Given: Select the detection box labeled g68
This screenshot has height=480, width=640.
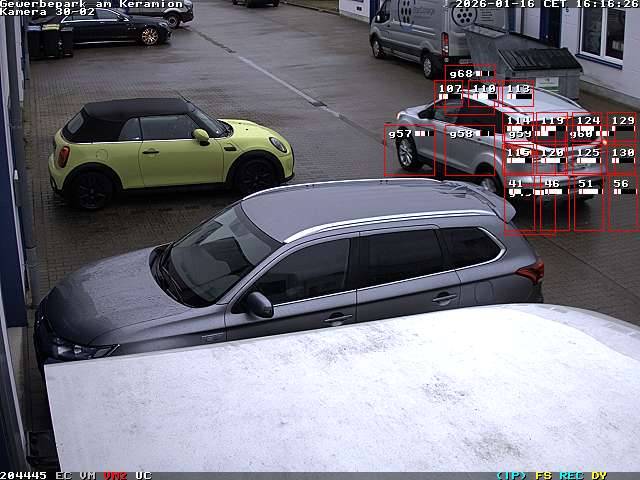Looking at the screenshot, I should (x=470, y=74).
